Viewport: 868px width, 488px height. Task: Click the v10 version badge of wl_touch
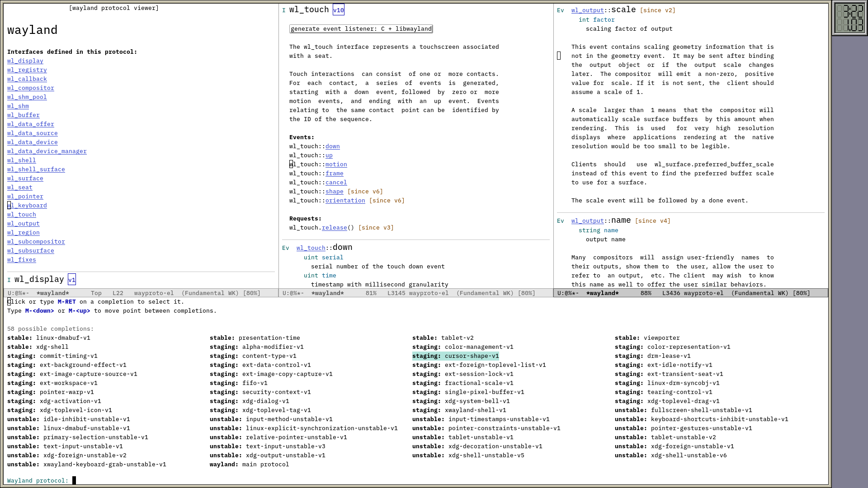(338, 10)
